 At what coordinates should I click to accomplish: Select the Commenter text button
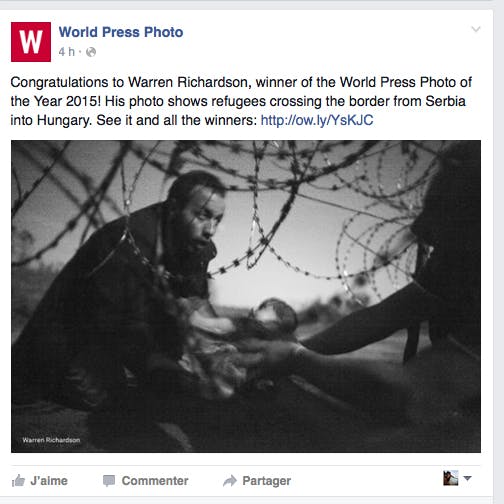click(155, 481)
